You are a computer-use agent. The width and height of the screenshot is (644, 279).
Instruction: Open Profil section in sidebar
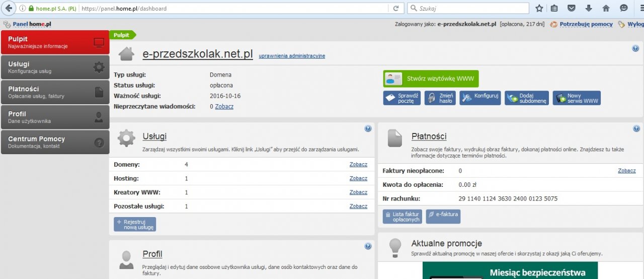click(x=55, y=117)
